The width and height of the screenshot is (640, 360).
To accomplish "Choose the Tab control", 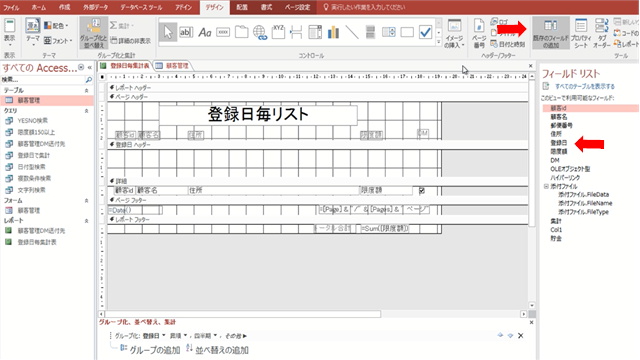I will 241,32.
